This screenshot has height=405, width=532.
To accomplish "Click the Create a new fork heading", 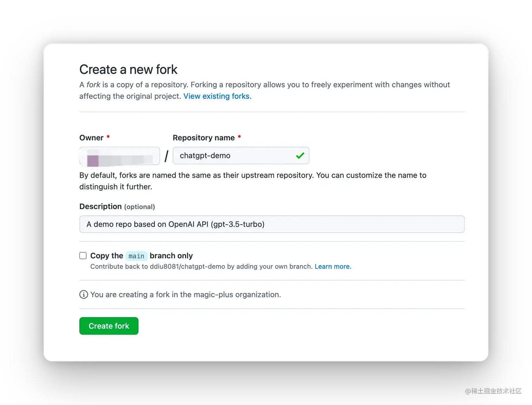I will 128,69.
